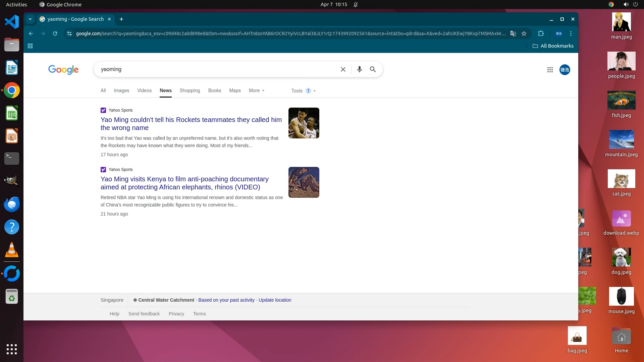
Task: Click the magnifier search icon
Action: tap(373, 69)
